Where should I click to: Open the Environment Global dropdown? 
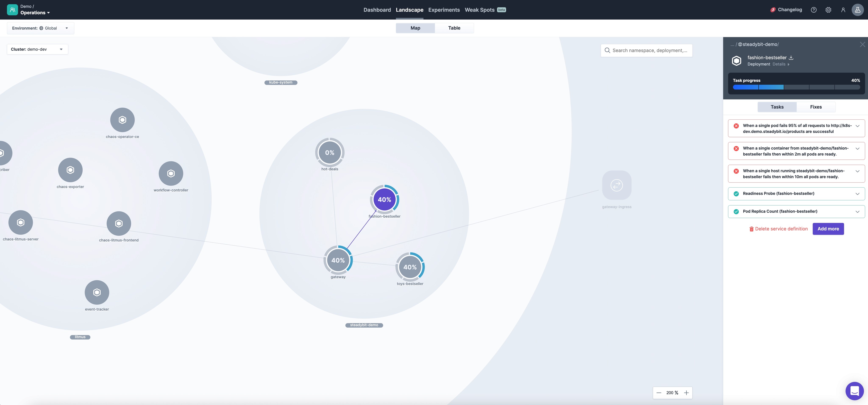coord(40,28)
